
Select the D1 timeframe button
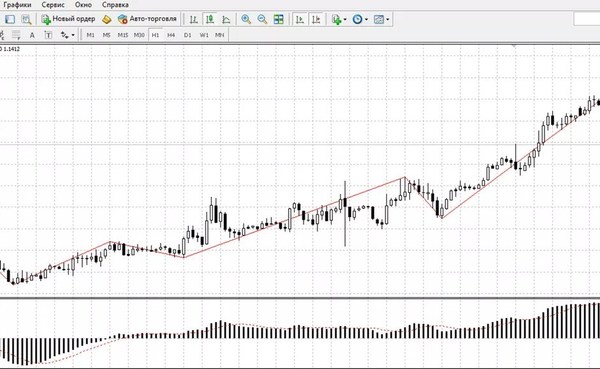pyautogui.click(x=188, y=35)
